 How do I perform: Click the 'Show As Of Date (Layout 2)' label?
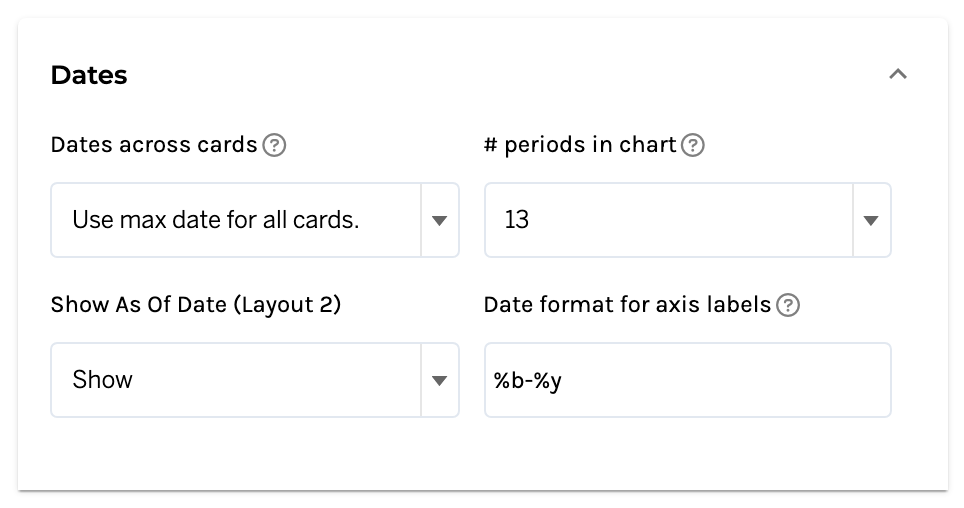pyautogui.click(x=196, y=305)
